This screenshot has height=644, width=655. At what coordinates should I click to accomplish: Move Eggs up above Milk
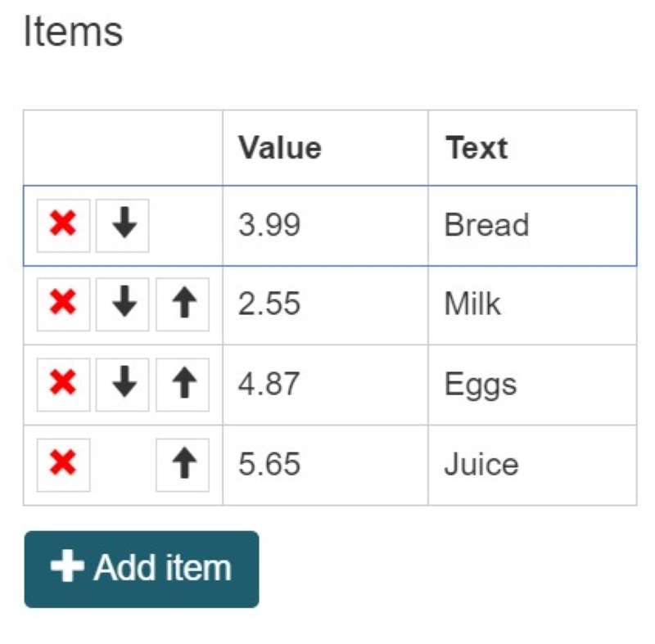(184, 384)
